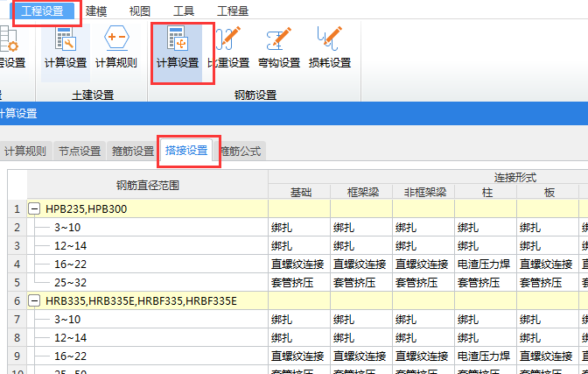
Task: Click the 基础 column header
Action: 299,192
